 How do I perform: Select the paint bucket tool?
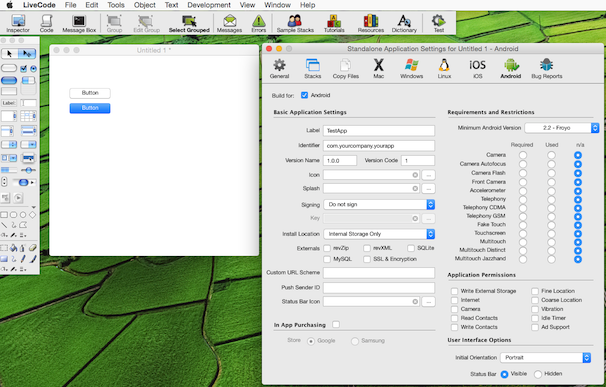13,248
